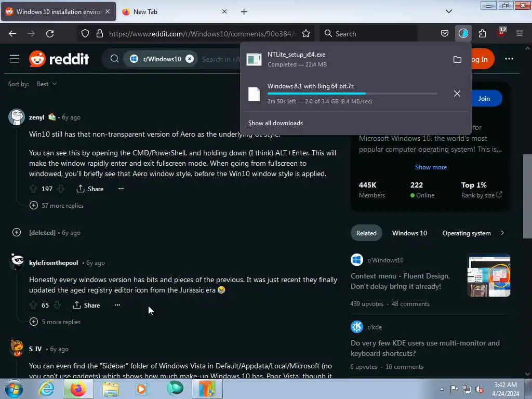
Task: Upvote zenyl's comment
Action: (33, 189)
